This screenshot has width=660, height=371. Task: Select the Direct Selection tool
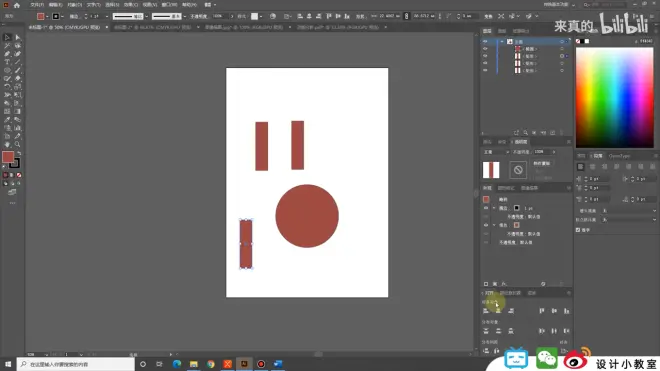18,37
